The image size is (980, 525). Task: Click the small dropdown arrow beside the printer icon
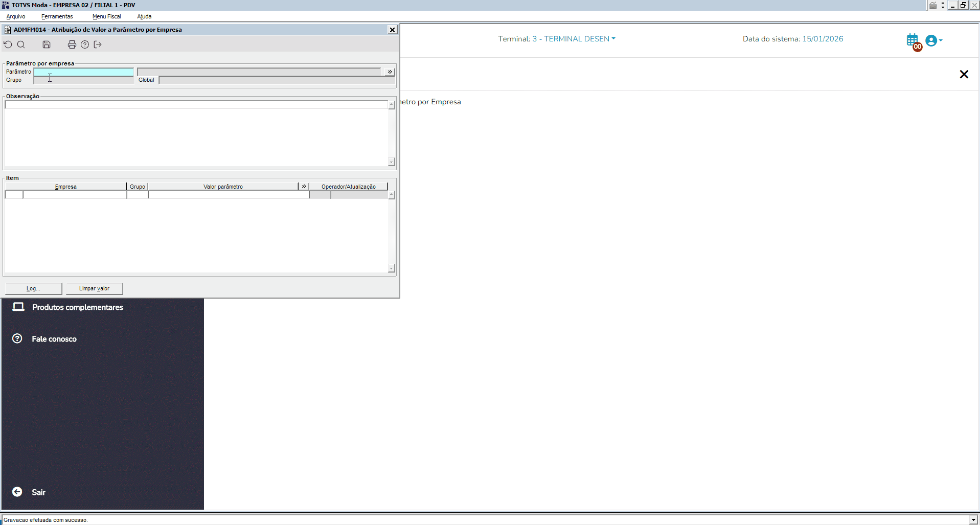(x=943, y=5)
